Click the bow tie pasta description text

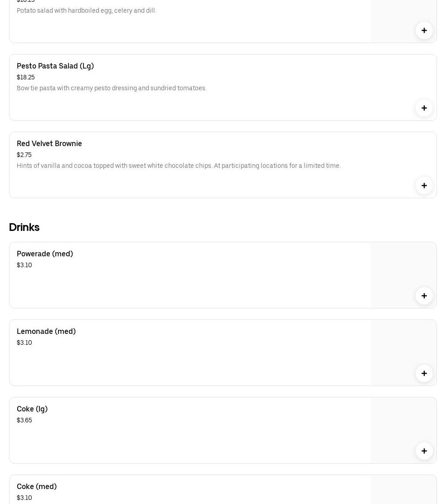tap(111, 88)
